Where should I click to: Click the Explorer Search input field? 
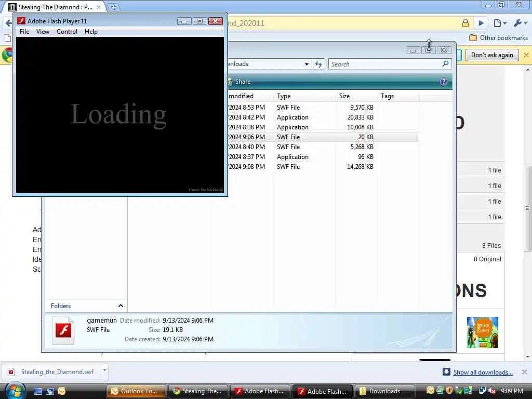coord(385,64)
